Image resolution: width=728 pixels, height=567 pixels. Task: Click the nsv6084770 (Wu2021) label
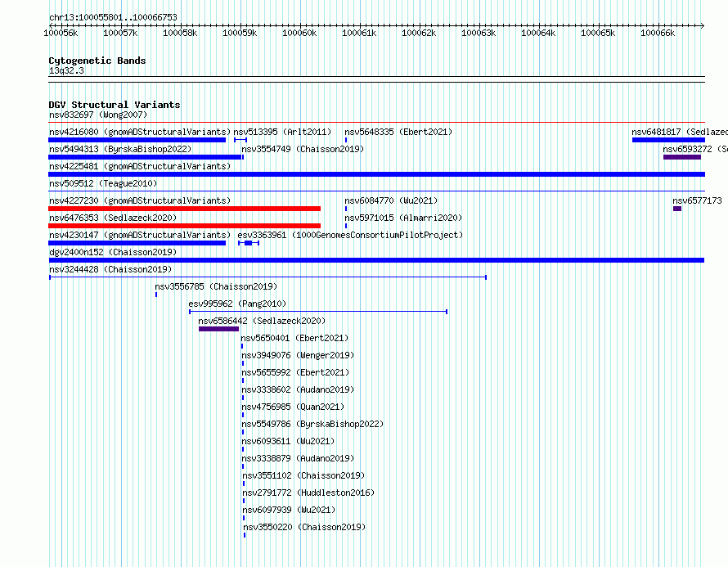click(391, 200)
